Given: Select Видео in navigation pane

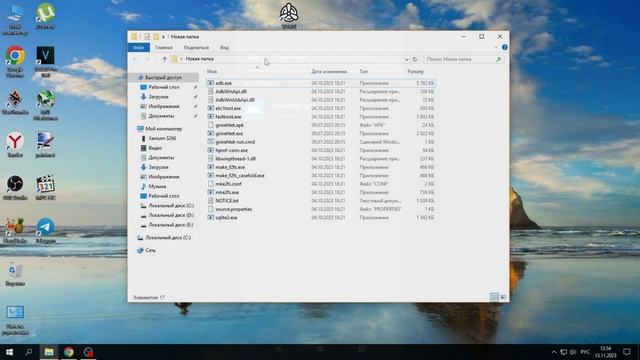Looking at the screenshot, I should [155, 148].
